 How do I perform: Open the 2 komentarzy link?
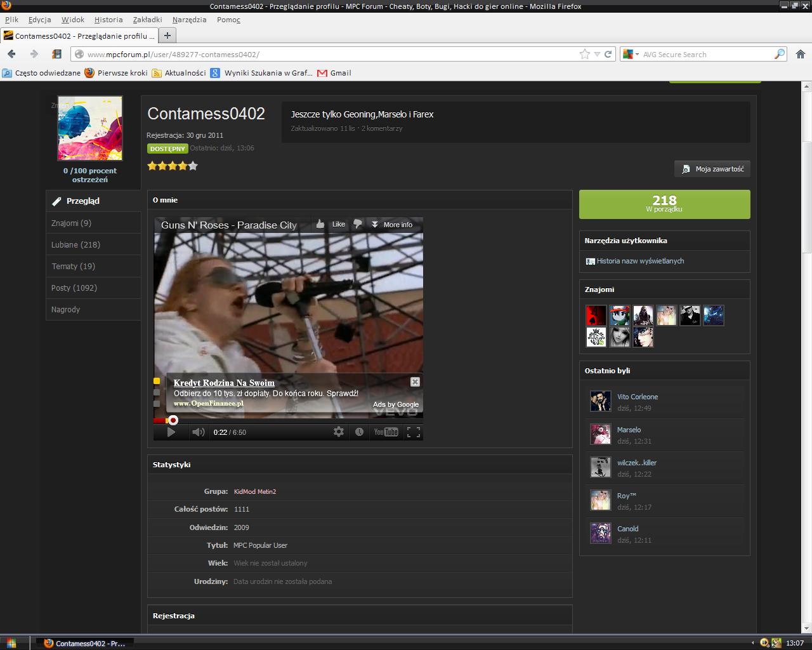click(382, 128)
